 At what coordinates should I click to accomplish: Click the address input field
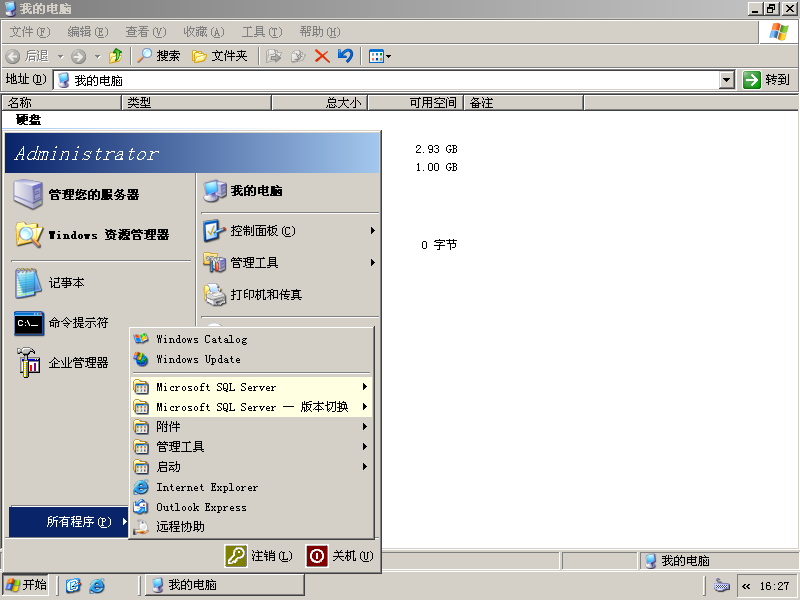pyautogui.click(x=388, y=80)
